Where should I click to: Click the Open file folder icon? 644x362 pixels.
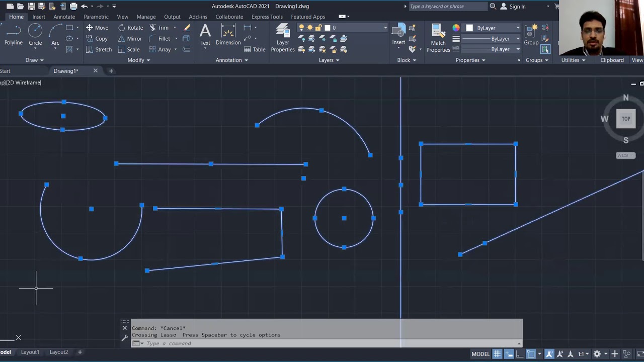[21, 6]
